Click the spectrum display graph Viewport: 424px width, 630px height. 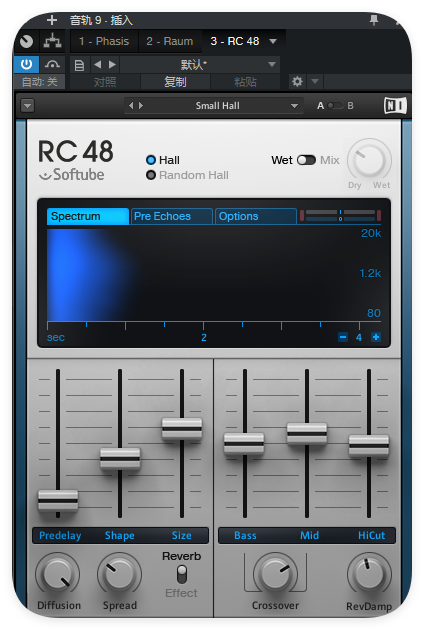(x=213, y=275)
